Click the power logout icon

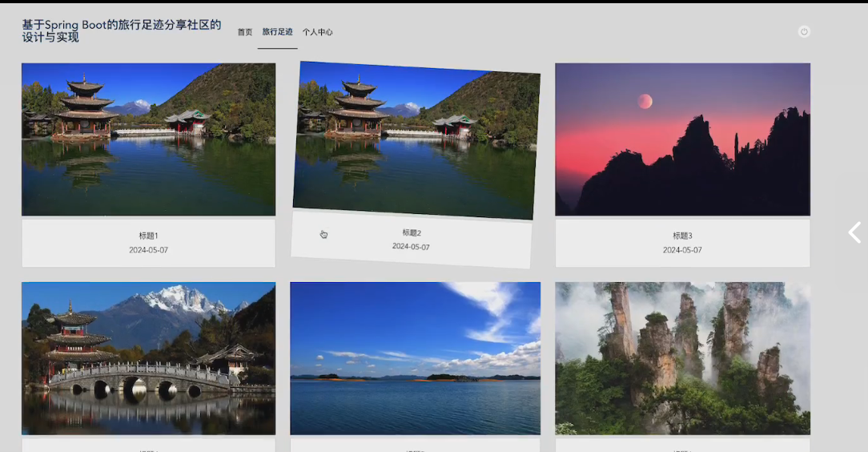tap(804, 31)
